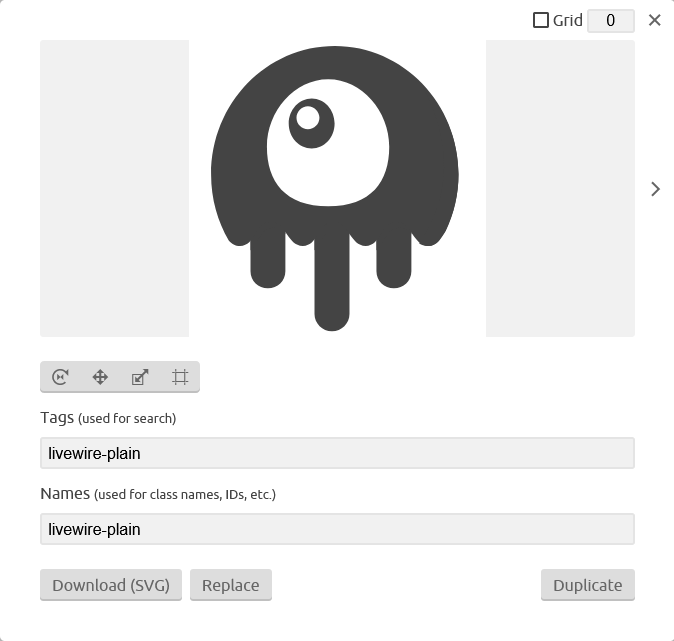Click the Download (SVG) button
This screenshot has width=674, height=641.
pos(111,585)
